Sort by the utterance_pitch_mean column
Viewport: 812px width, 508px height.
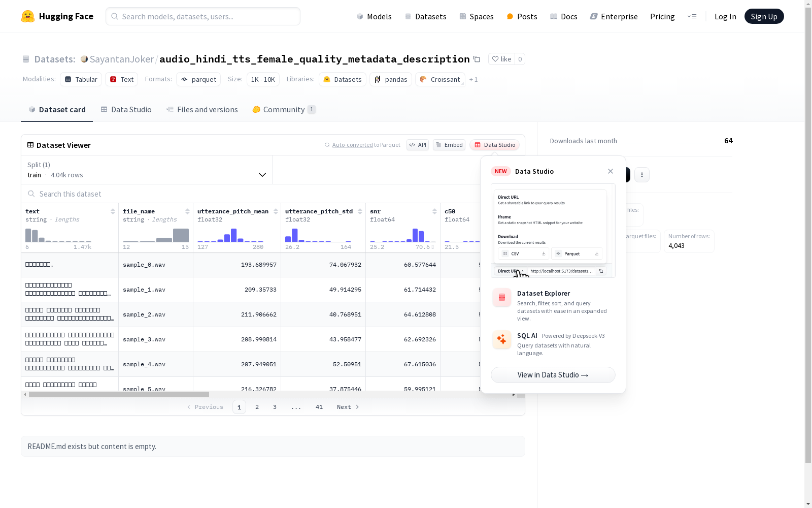click(276, 211)
